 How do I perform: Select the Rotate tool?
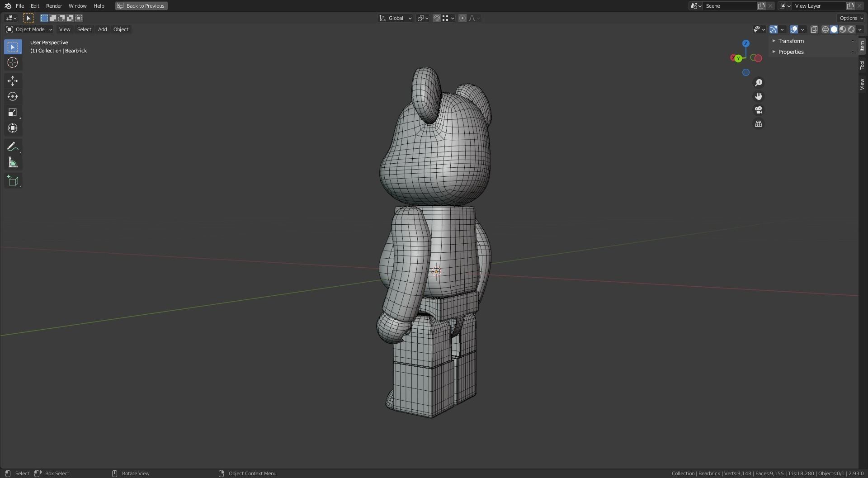pos(13,96)
